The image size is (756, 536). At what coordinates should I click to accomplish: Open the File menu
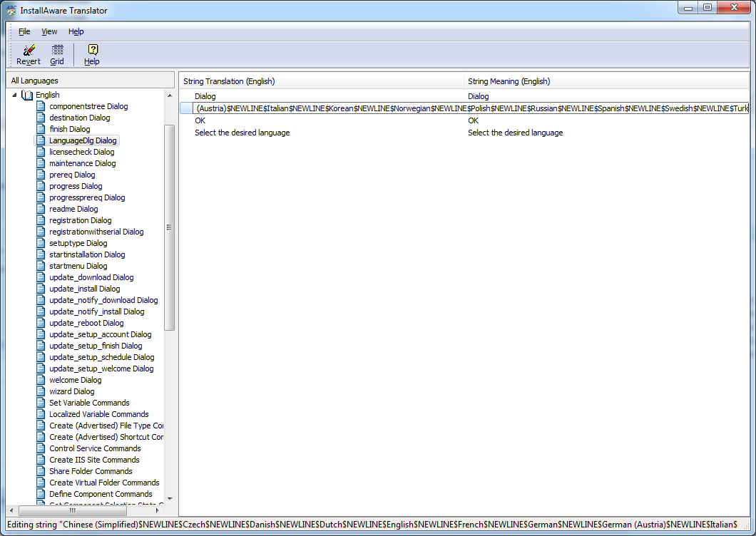pyautogui.click(x=24, y=31)
